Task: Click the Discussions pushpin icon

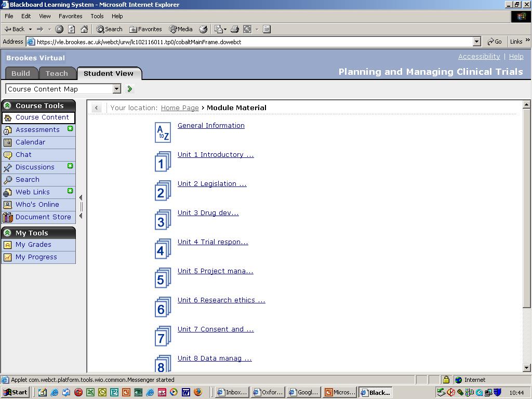Action: pyautogui.click(x=7, y=167)
